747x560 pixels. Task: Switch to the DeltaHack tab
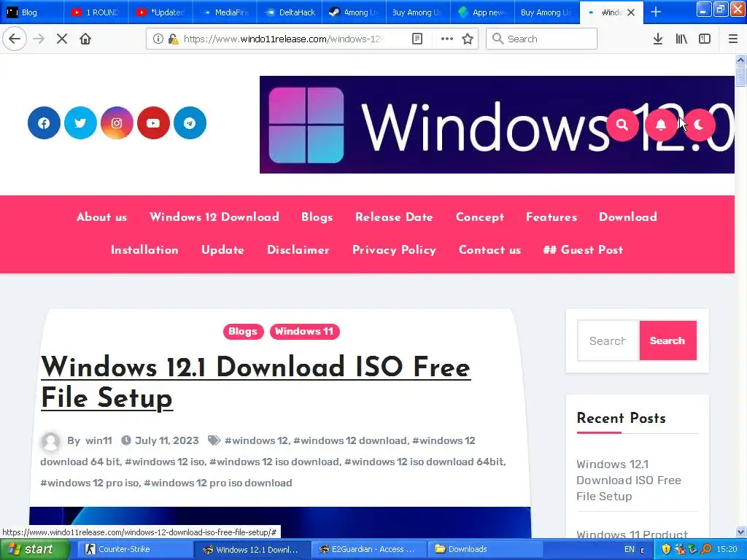(289, 12)
